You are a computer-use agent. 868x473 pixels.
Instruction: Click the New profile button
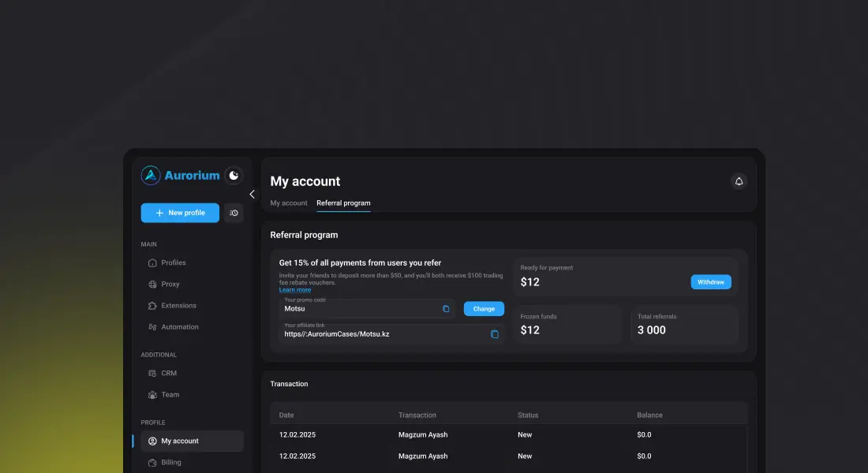pos(180,213)
